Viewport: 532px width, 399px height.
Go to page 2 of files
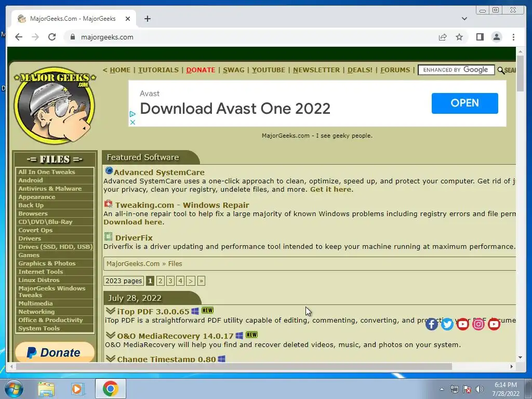(161, 281)
